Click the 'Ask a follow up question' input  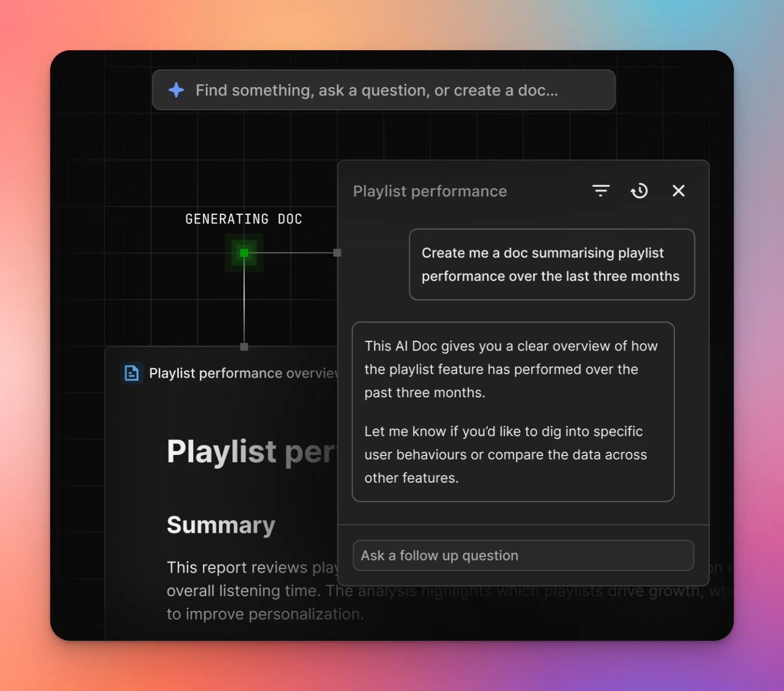click(x=523, y=555)
